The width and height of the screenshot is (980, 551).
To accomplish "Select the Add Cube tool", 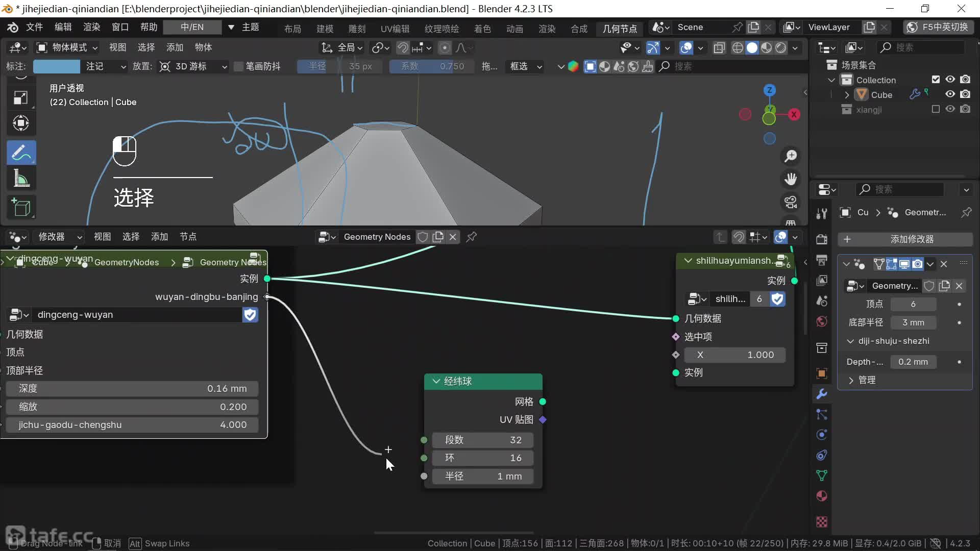I will [x=21, y=207].
